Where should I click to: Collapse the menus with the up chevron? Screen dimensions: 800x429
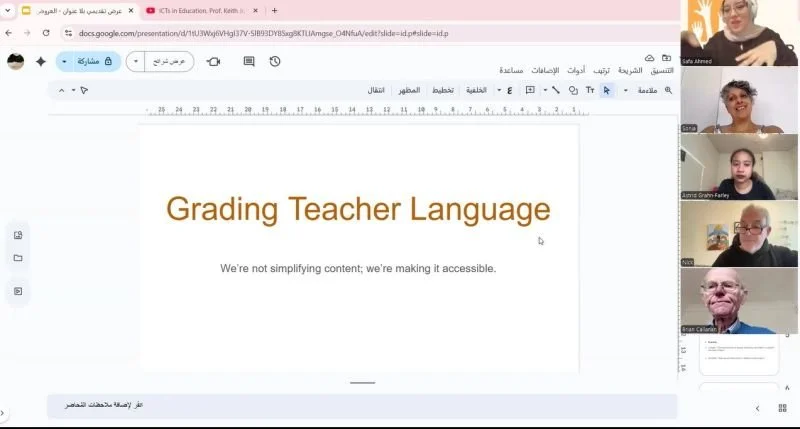61,90
